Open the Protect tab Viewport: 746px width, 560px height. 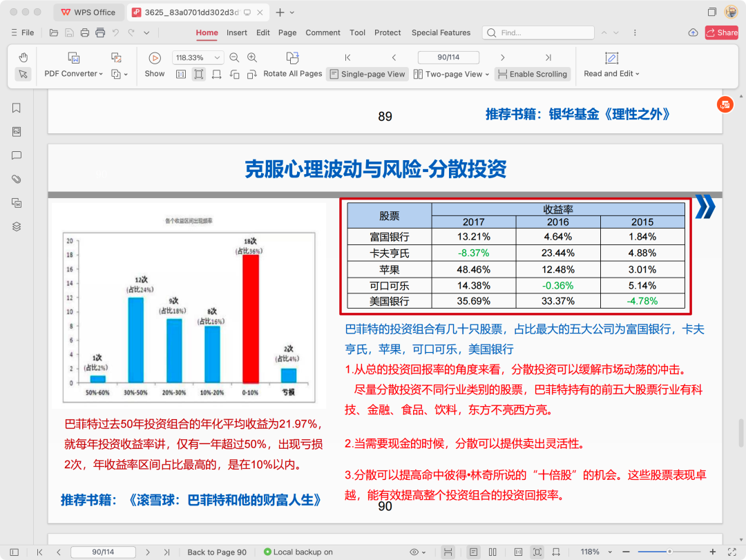coord(388,32)
